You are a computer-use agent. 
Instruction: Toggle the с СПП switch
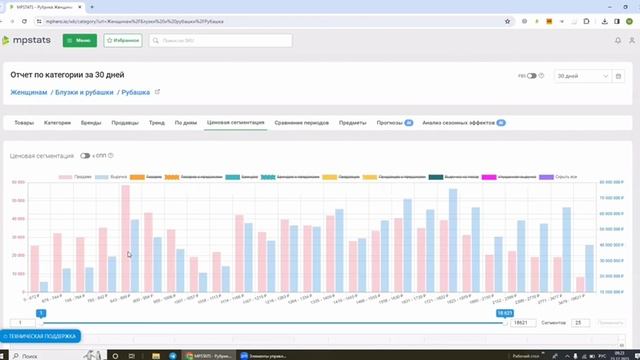click(x=85, y=156)
